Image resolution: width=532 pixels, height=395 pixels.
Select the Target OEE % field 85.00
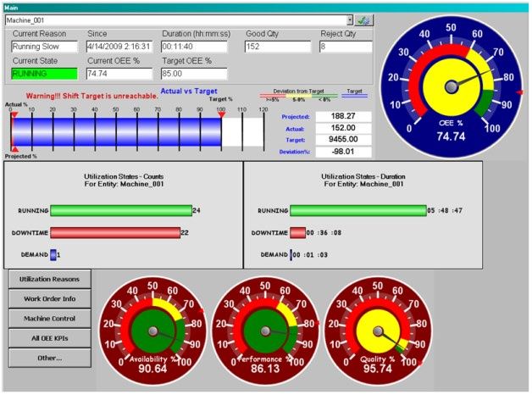click(194, 74)
